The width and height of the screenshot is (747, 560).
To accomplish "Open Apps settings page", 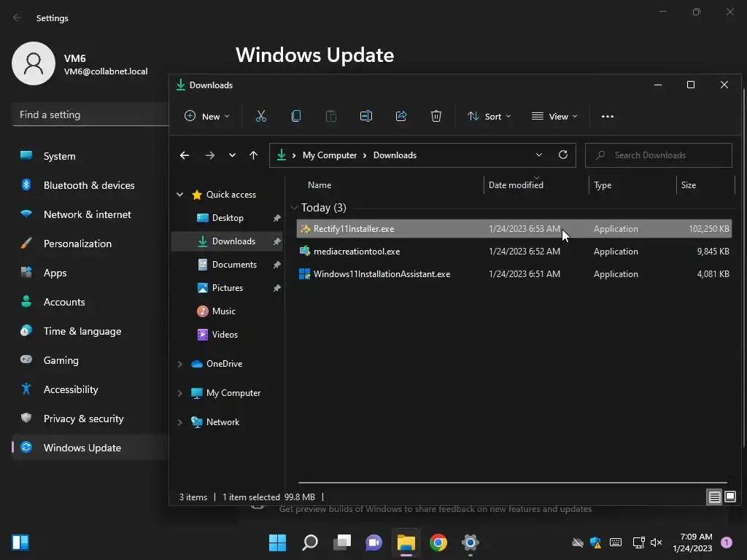I will pyautogui.click(x=90, y=273).
